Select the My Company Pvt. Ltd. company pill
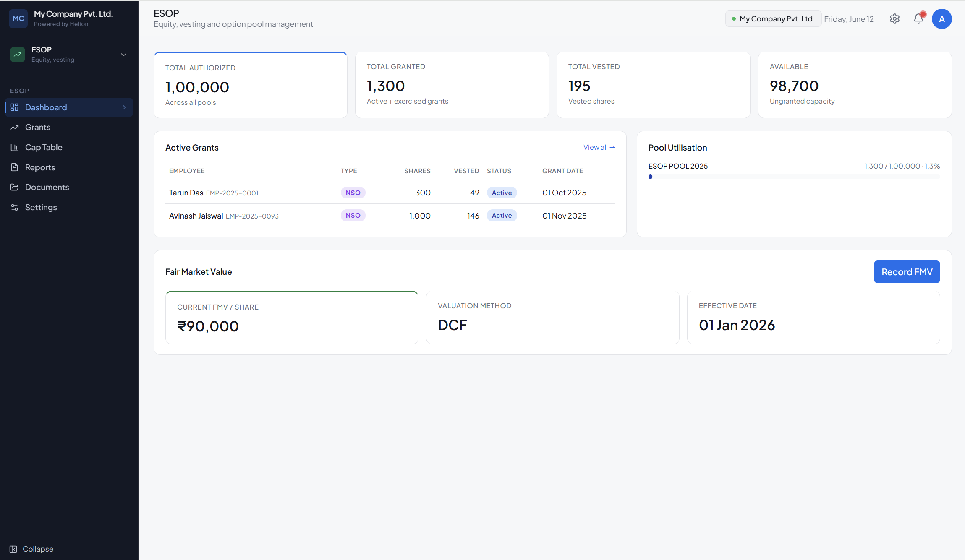The width and height of the screenshot is (965, 560). coord(773,19)
